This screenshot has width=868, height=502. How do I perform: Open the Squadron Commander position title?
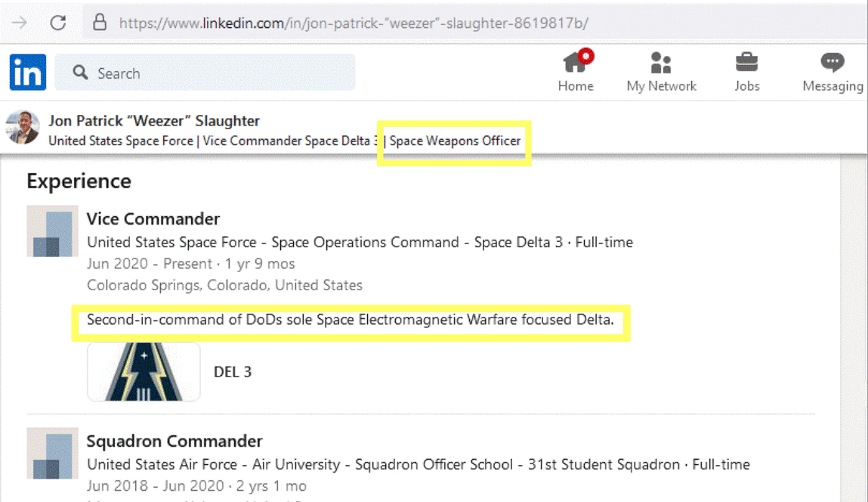pyautogui.click(x=175, y=441)
